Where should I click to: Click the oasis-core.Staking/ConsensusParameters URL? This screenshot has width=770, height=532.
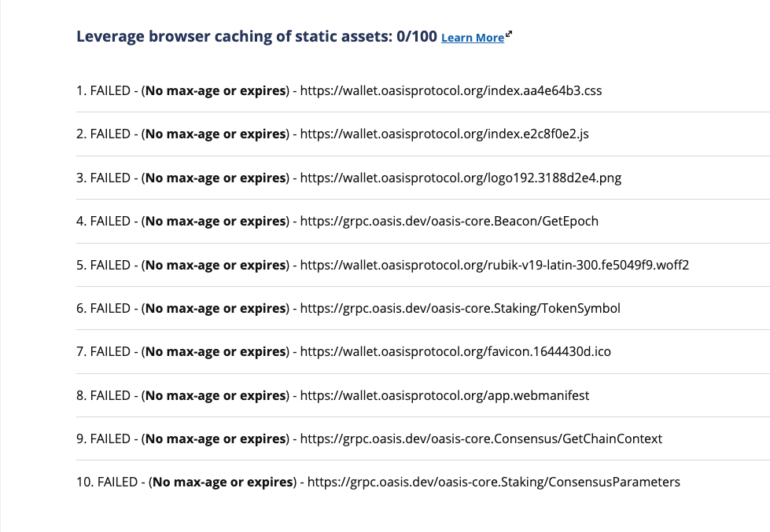click(x=494, y=482)
